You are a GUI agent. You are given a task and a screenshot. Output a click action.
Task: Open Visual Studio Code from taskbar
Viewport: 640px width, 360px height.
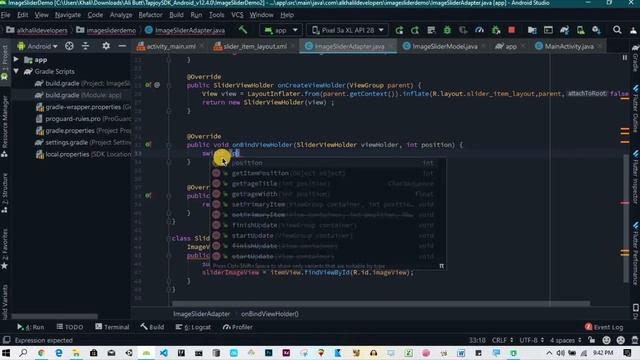(x=164, y=353)
